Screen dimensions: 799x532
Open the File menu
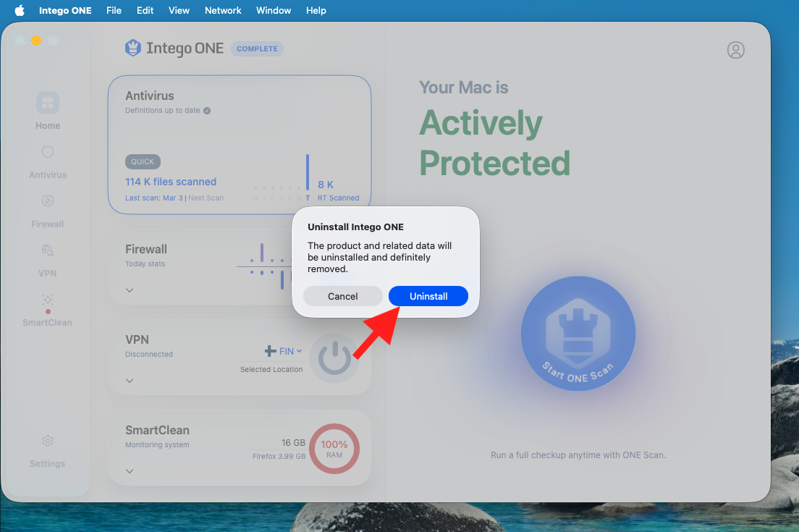point(114,10)
